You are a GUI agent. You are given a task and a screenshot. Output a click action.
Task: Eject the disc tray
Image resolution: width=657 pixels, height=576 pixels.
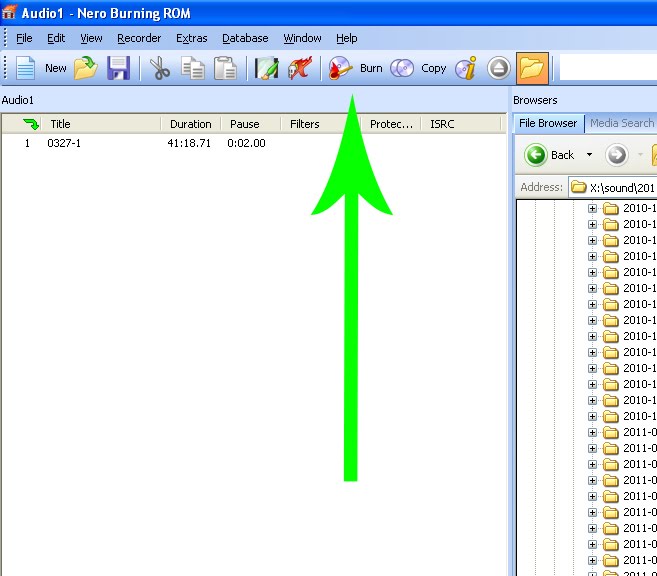coord(499,68)
